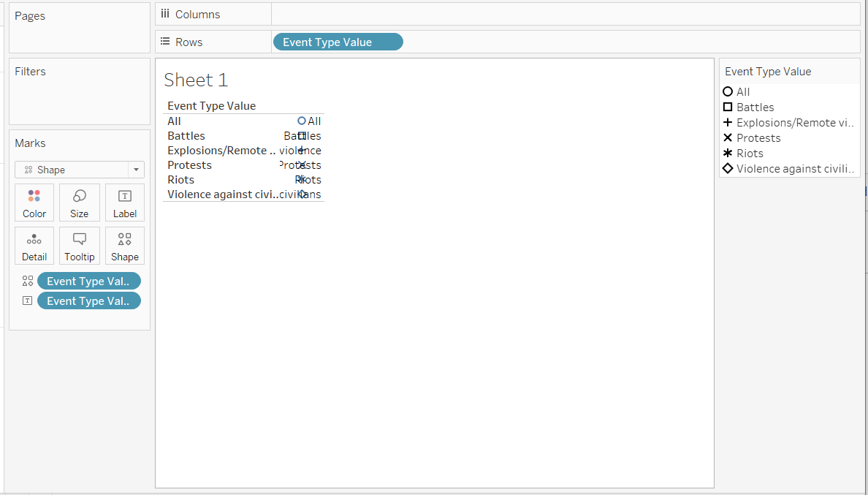Open the Shape marks card
The image size is (868, 495).
click(124, 246)
